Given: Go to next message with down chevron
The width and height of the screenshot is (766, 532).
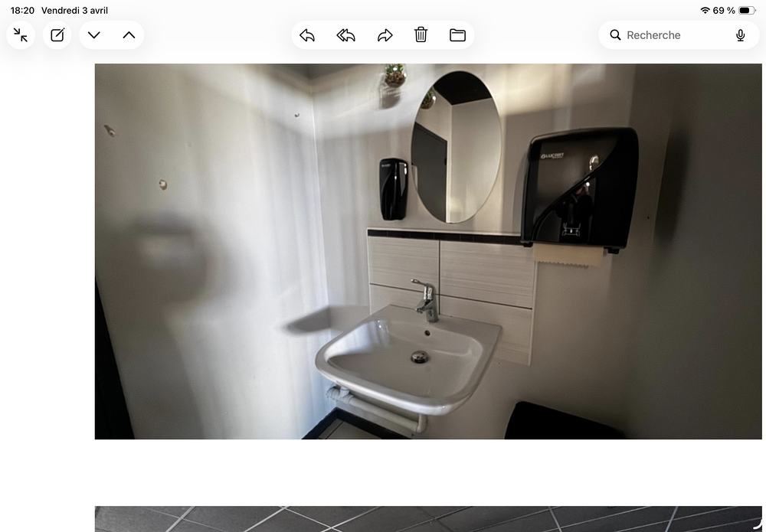Looking at the screenshot, I should point(94,35).
